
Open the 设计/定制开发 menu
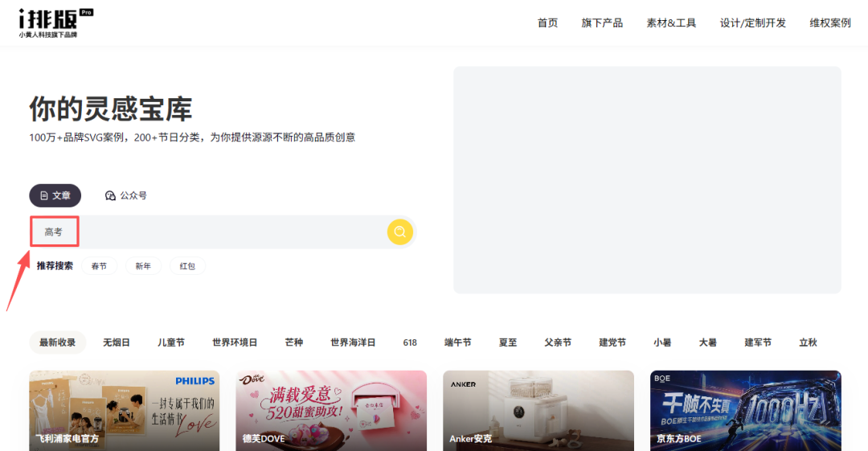(753, 23)
